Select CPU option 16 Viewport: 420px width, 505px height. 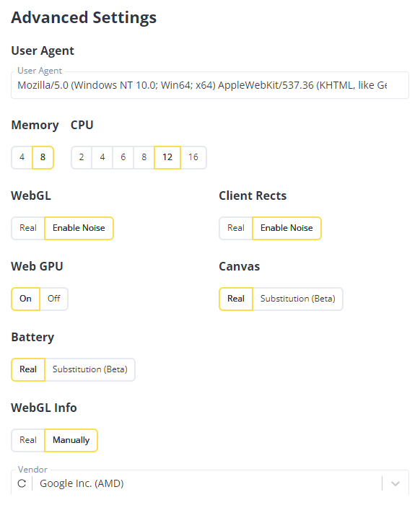pos(193,157)
